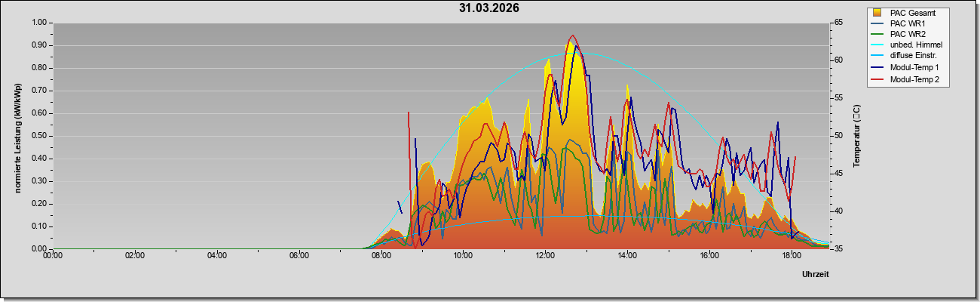Click the PAC WR1 legend label
The image size is (980, 302).
[x=908, y=24]
